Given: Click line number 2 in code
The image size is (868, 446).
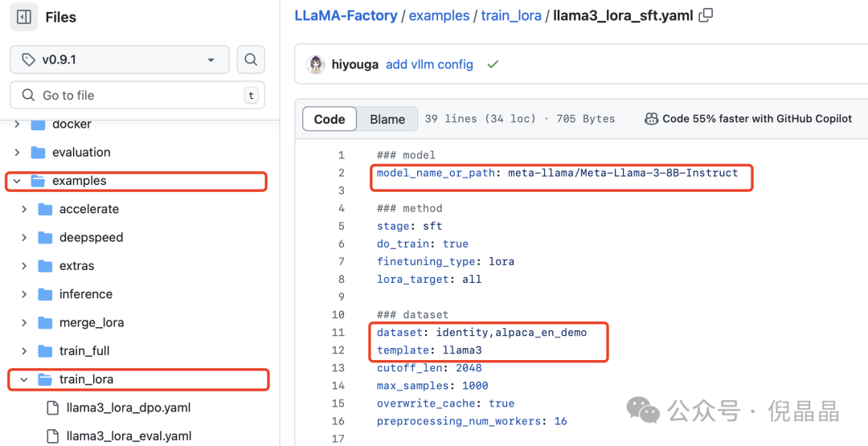Looking at the screenshot, I should tap(342, 173).
